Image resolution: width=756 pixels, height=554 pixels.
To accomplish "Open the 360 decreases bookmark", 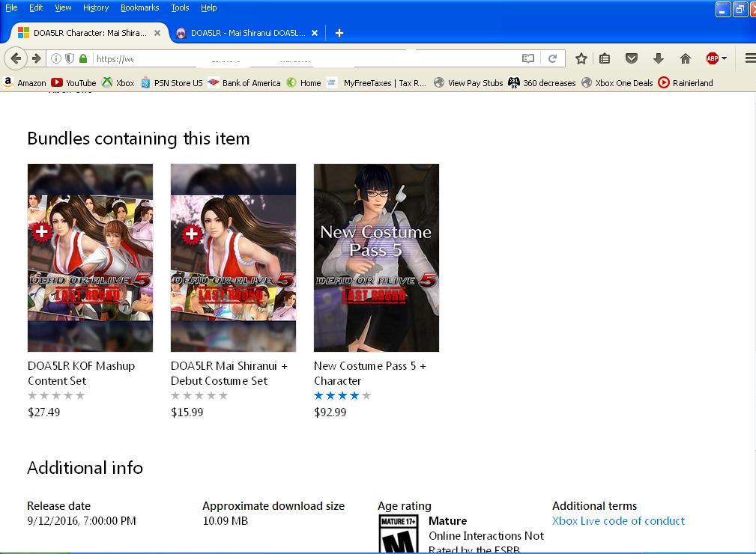I will [542, 83].
